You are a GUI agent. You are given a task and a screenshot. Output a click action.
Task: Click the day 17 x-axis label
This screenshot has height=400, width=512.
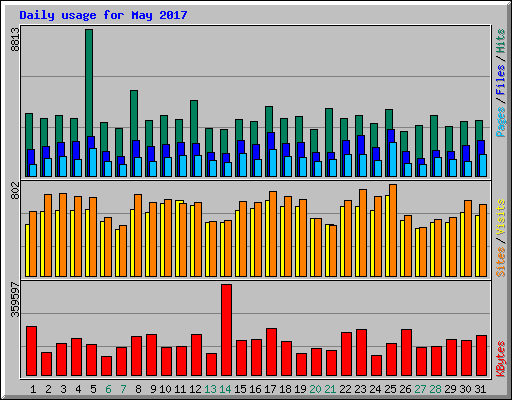click(x=270, y=389)
